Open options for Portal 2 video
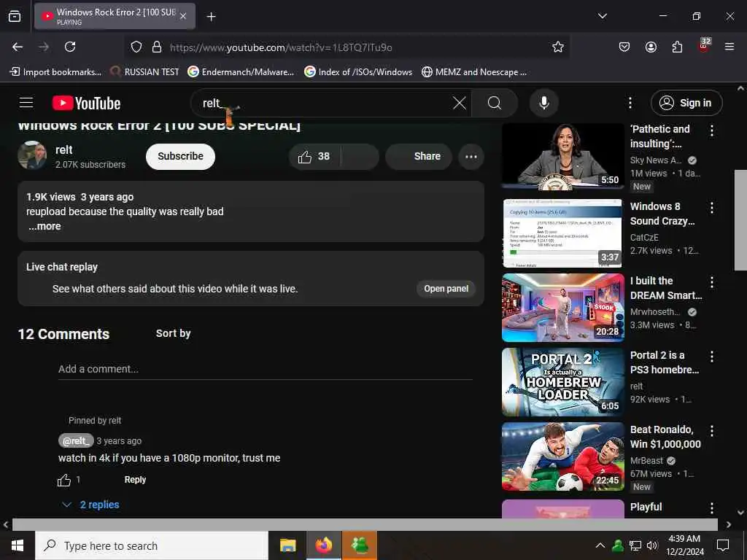The height and width of the screenshot is (560, 747). point(712,356)
